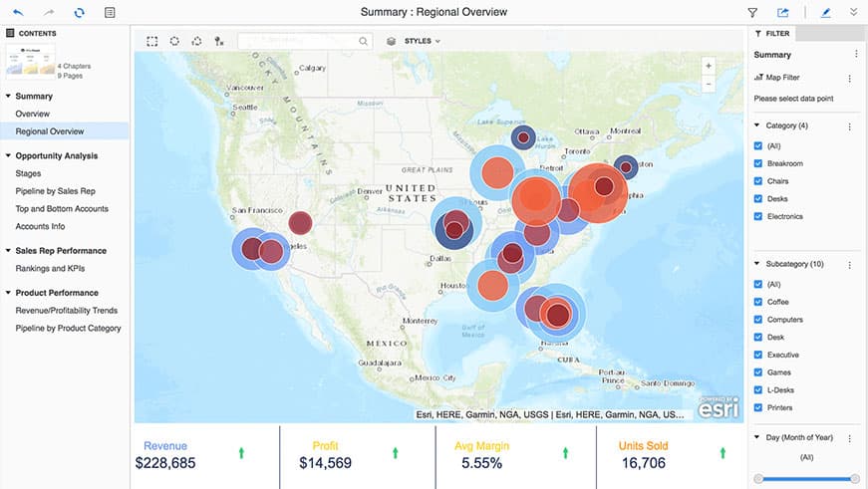Toggle the Electronics category checkbox
The width and height of the screenshot is (868, 489).
point(759,216)
